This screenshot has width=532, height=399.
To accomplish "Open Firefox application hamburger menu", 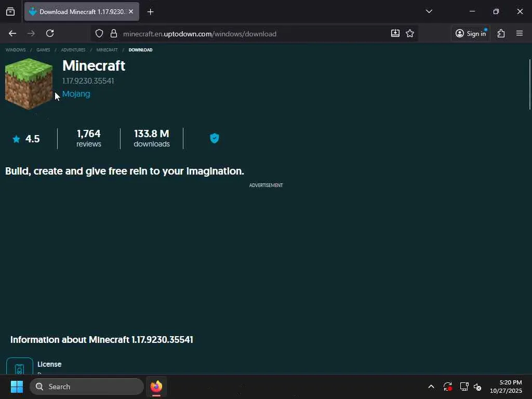I will pyautogui.click(x=520, y=33).
